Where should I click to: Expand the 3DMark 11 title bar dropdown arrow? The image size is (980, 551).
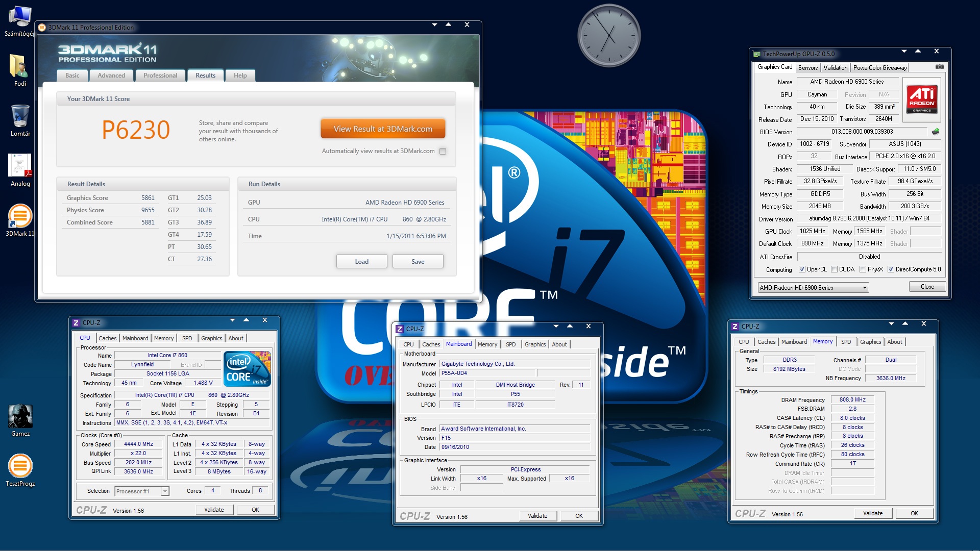[434, 24]
